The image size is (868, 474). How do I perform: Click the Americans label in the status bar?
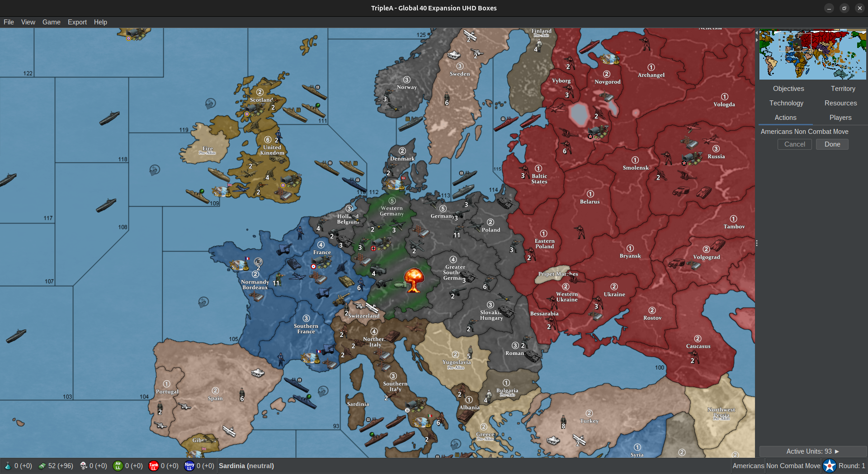pyautogui.click(x=748, y=466)
